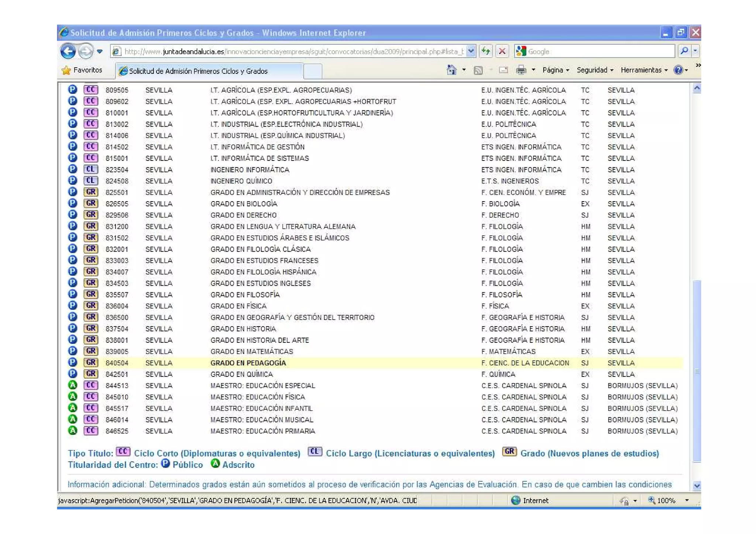Image resolution: width=756 pixels, height=534 pixels.
Task: Click inside the Google search field
Action: [x=598, y=51]
